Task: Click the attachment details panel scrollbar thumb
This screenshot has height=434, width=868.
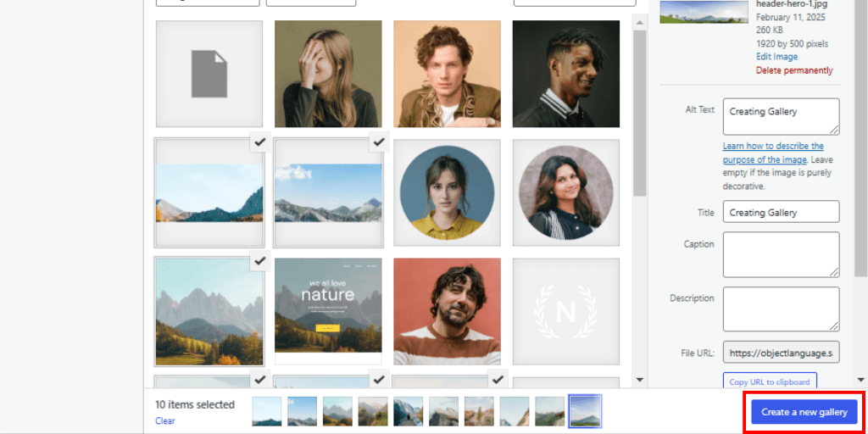Action: 861,138
